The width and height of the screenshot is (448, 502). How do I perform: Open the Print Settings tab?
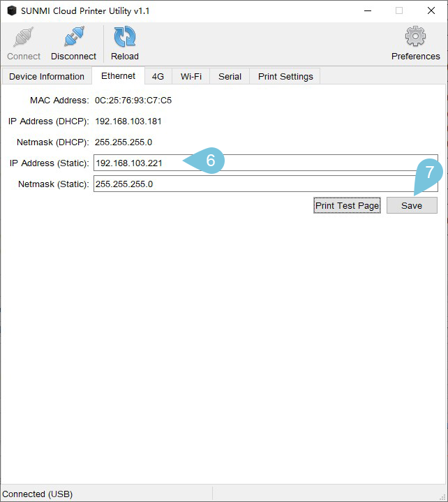[285, 77]
